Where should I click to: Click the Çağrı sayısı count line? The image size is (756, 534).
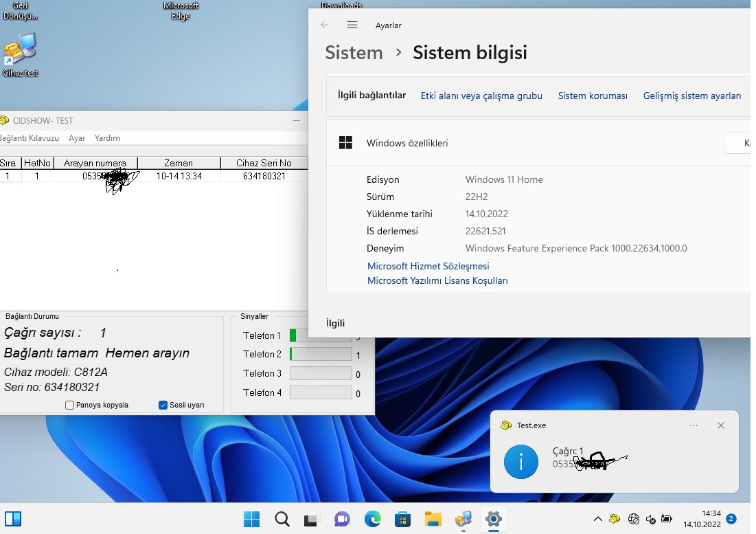pos(54,333)
